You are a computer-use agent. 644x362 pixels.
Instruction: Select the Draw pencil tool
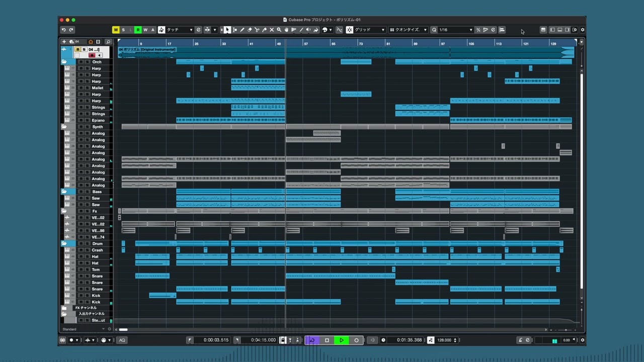[x=242, y=30]
